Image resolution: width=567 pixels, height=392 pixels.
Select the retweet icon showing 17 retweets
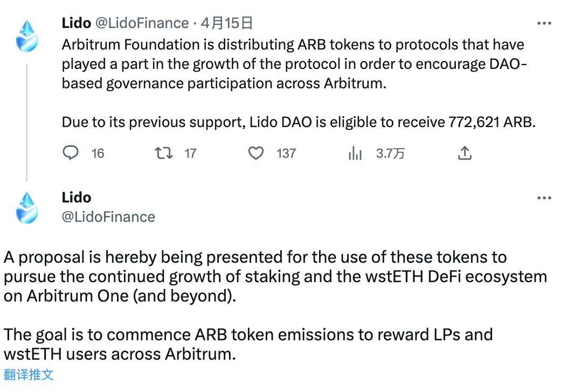tap(163, 153)
